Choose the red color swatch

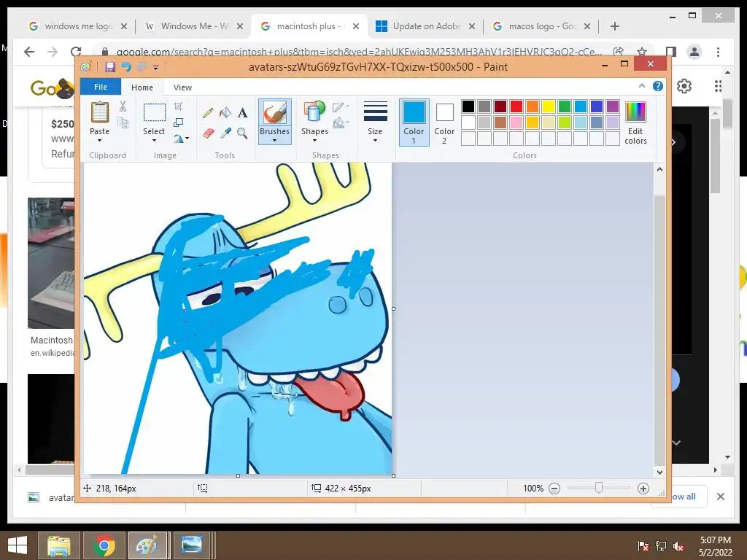516,106
